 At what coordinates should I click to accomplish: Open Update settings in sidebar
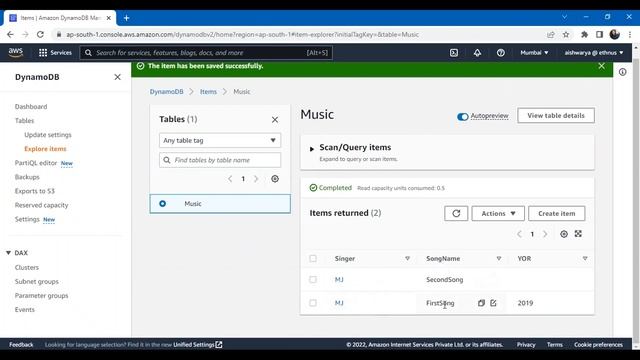(x=48, y=135)
